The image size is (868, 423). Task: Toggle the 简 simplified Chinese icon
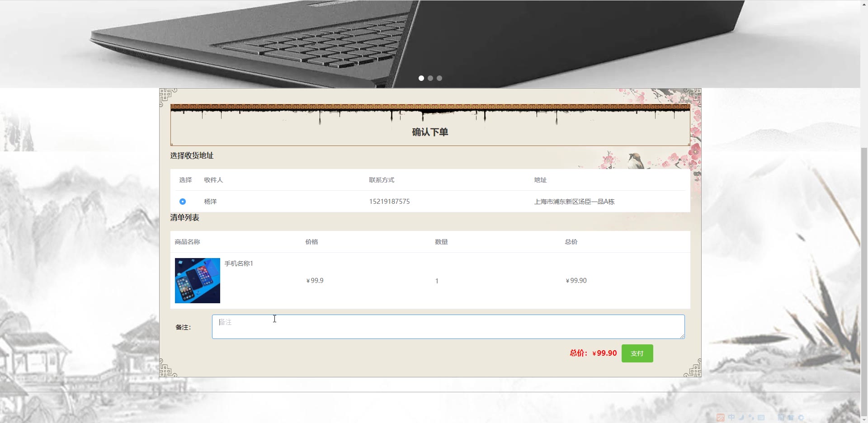pyautogui.click(x=781, y=418)
